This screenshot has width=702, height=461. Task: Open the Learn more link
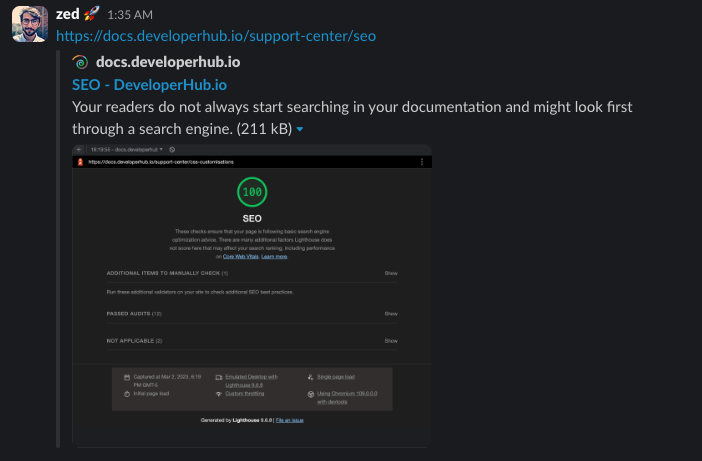click(x=274, y=256)
